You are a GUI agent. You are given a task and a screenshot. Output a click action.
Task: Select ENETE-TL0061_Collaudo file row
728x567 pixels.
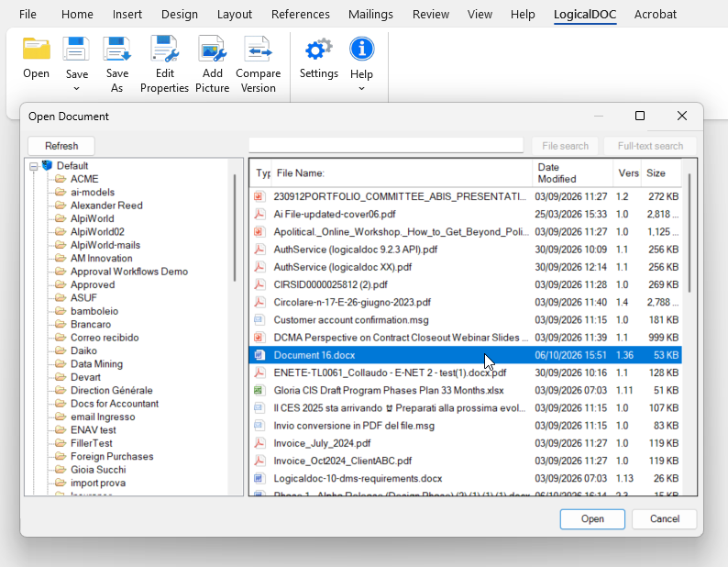pyautogui.click(x=465, y=372)
